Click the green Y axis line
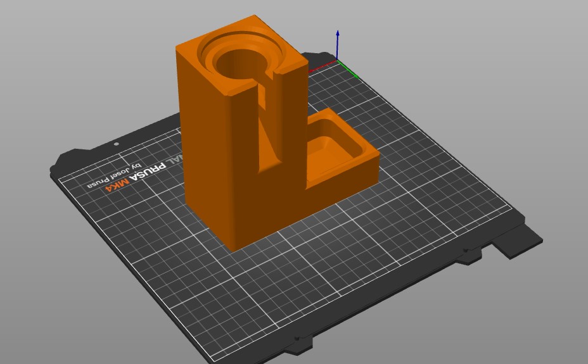 [x=348, y=70]
